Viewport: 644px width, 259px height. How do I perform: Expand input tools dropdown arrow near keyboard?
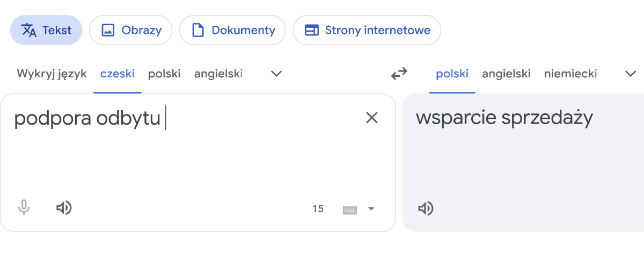point(371,208)
